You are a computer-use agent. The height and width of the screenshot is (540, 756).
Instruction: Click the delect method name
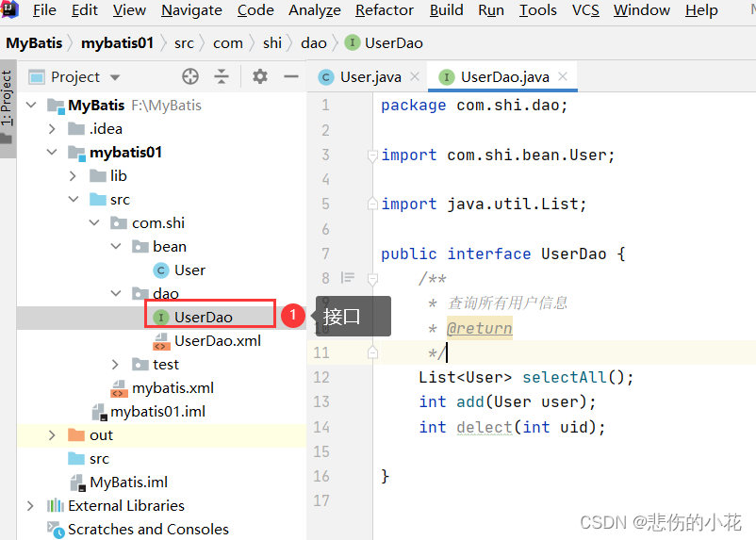[x=485, y=427]
